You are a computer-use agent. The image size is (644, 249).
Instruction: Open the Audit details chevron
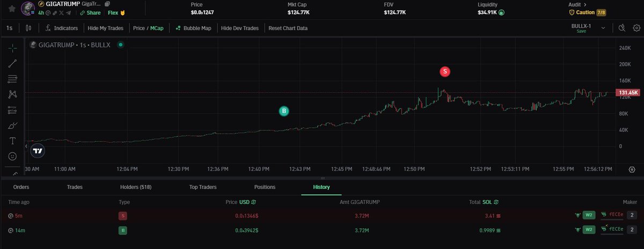click(x=585, y=4)
